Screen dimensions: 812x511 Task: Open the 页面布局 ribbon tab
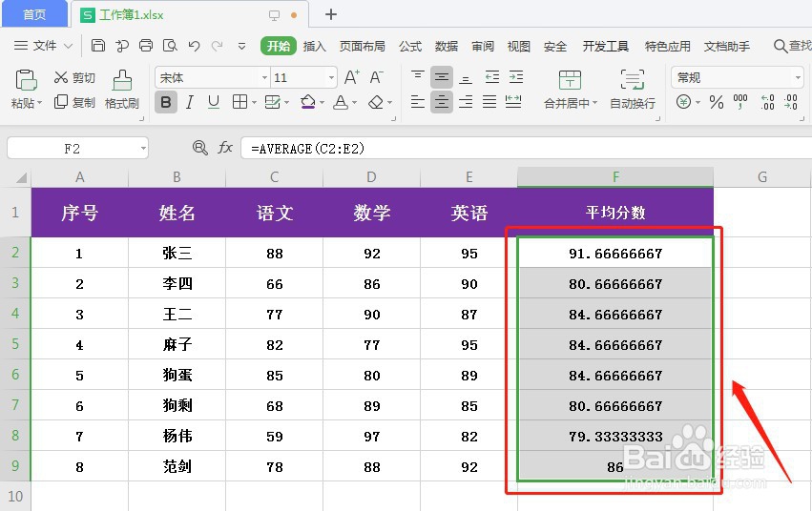coord(362,46)
